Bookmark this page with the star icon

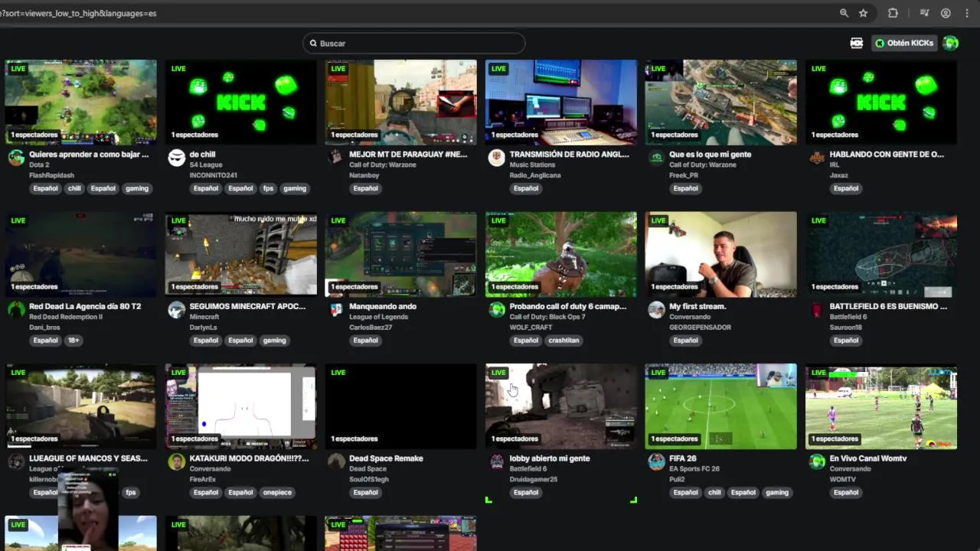point(864,13)
